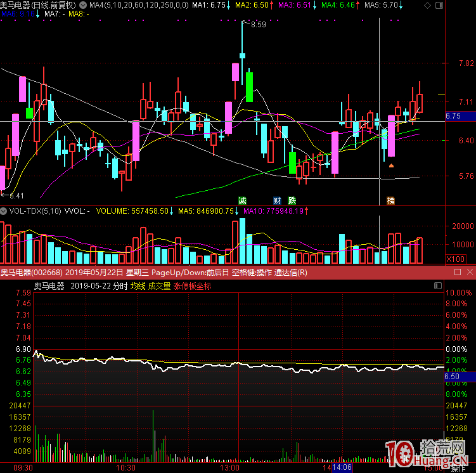Click the green 减 marker on the K-line chart
Viewport: 476px width, 473px height.
coord(242,200)
